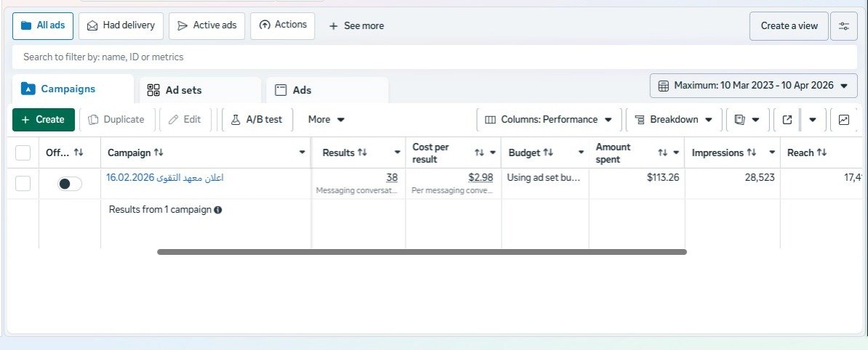Open the 16.02.2026 campaign link
The height and width of the screenshot is (350, 868).
[x=165, y=178]
